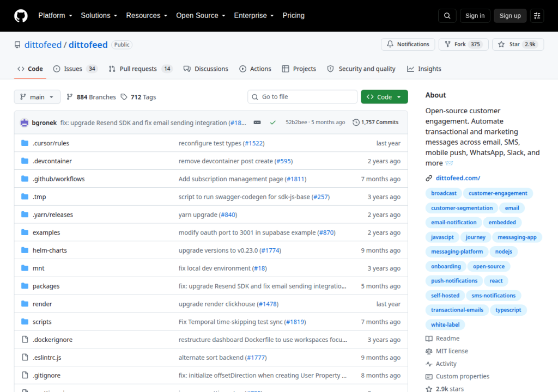558x392 pixels.
Task: Open the green Code dropdown button
Action: click(x=384, y=97)
